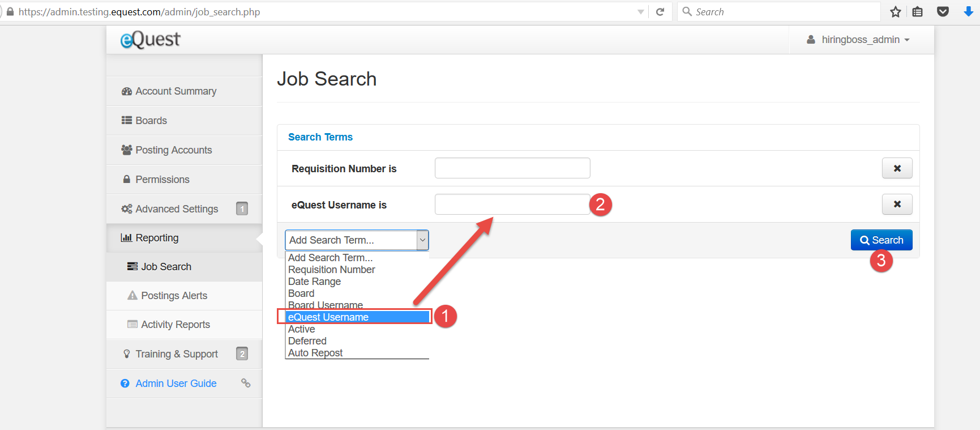Collapse the Reporting sidebar section
This screenshot has width=980, height=430.
tap(185, 238)
